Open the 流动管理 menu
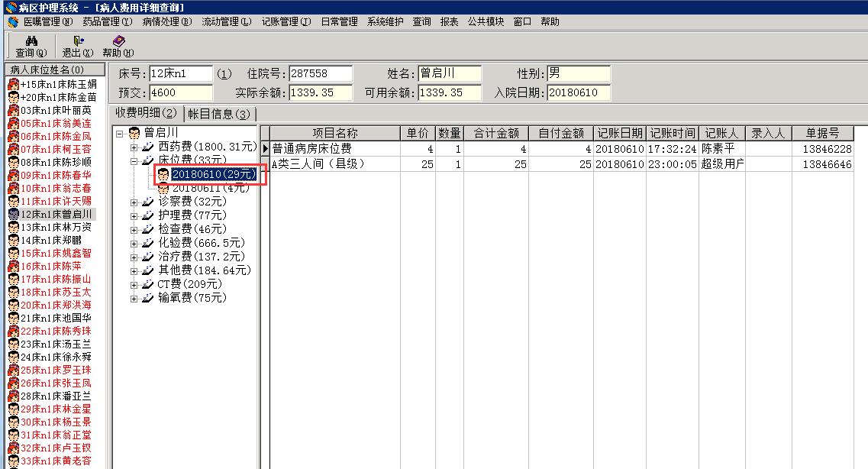The height and width of the screenshot is (469, 868). tap(227, 21)
